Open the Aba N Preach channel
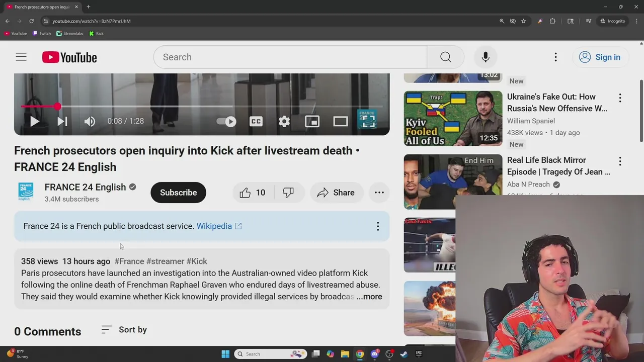Screen dimensions: 644x362 point(528,185)
